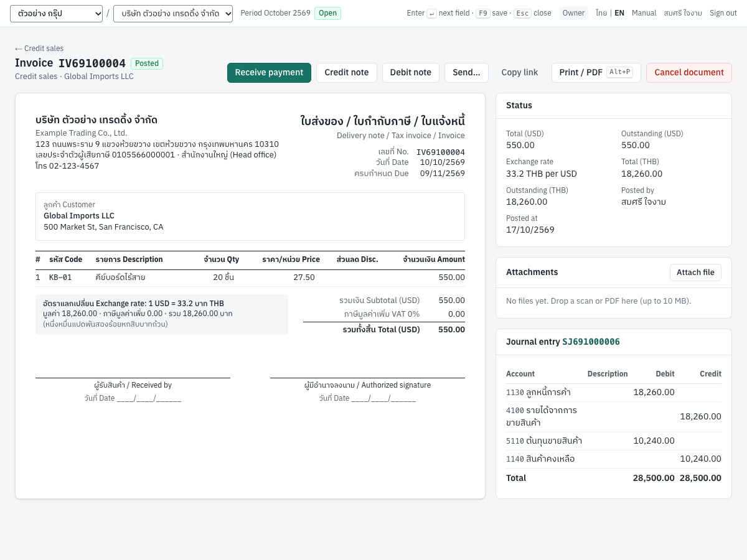Screen dimensions: 747x560
Task: Create a Debit note
Action: point(411,73)
